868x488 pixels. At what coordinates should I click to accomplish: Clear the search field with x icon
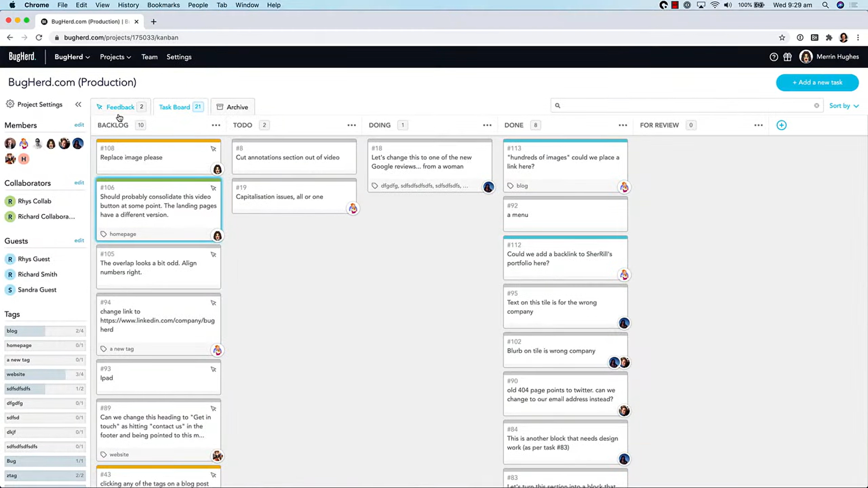(x=816, y=106)
